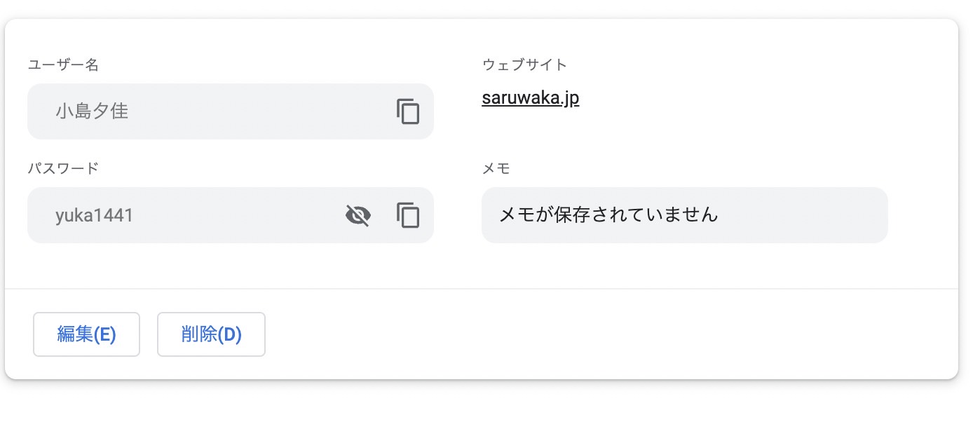Viewport: 980px width, 429px height.
Task: Click the username text 小島夕佳
Action: pos(93,111)
